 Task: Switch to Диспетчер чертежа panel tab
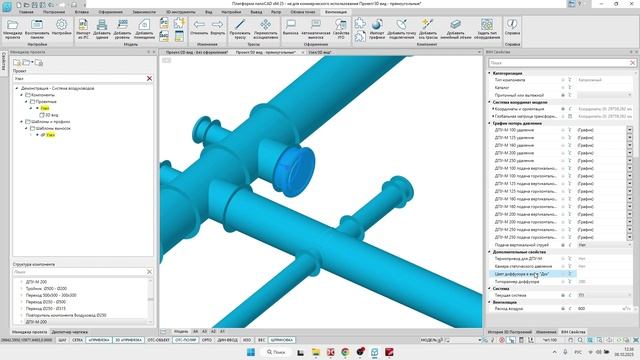(70, 332)
